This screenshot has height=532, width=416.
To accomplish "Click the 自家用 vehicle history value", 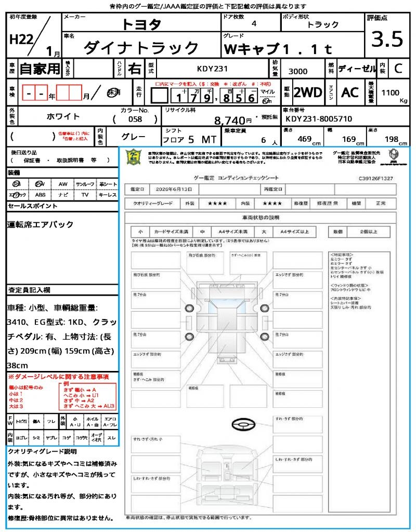I will tap(40, 69).
